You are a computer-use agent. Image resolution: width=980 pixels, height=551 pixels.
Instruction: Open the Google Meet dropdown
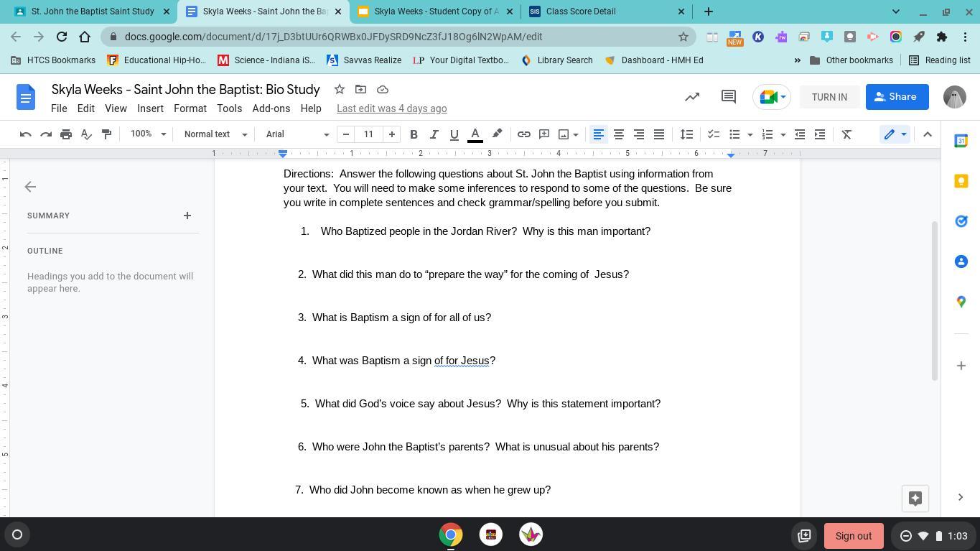[772, 97]
